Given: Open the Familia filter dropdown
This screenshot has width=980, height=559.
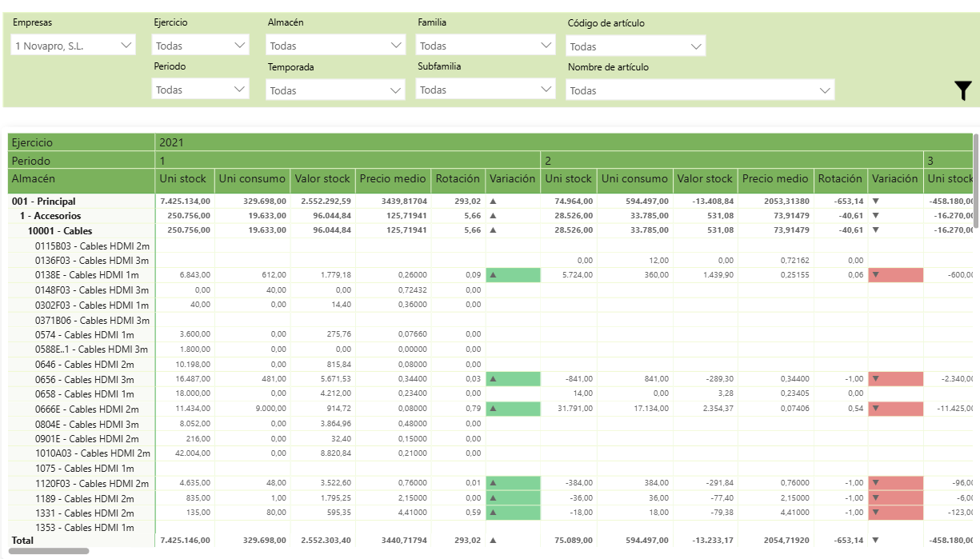Looking at the screenshot, I should [x=486, y=46].
